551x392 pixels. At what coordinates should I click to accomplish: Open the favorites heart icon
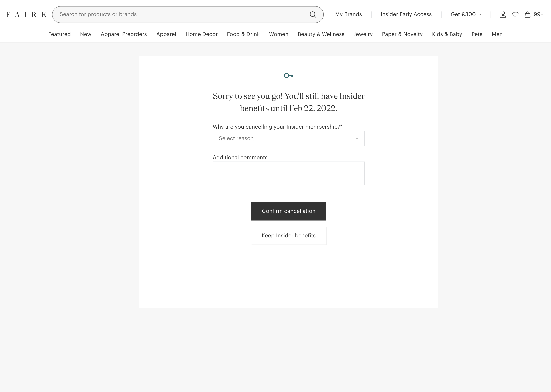click(515, 15)
